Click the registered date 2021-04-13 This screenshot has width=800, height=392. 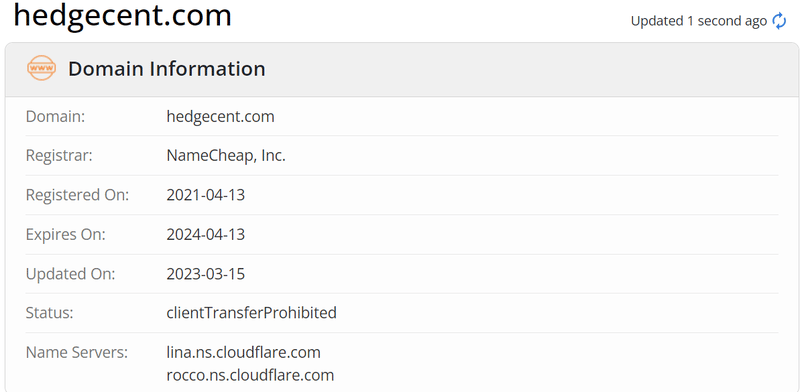tap(206, 195)
